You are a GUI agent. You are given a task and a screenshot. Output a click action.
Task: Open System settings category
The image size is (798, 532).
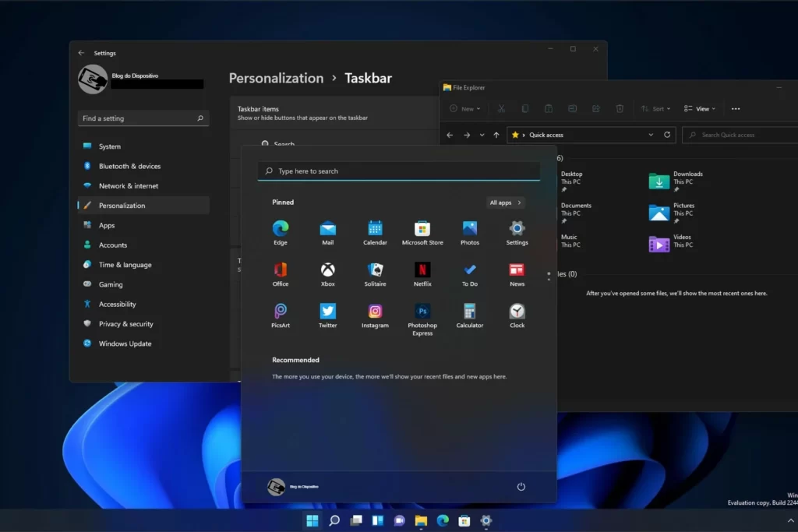click(143, 146)
